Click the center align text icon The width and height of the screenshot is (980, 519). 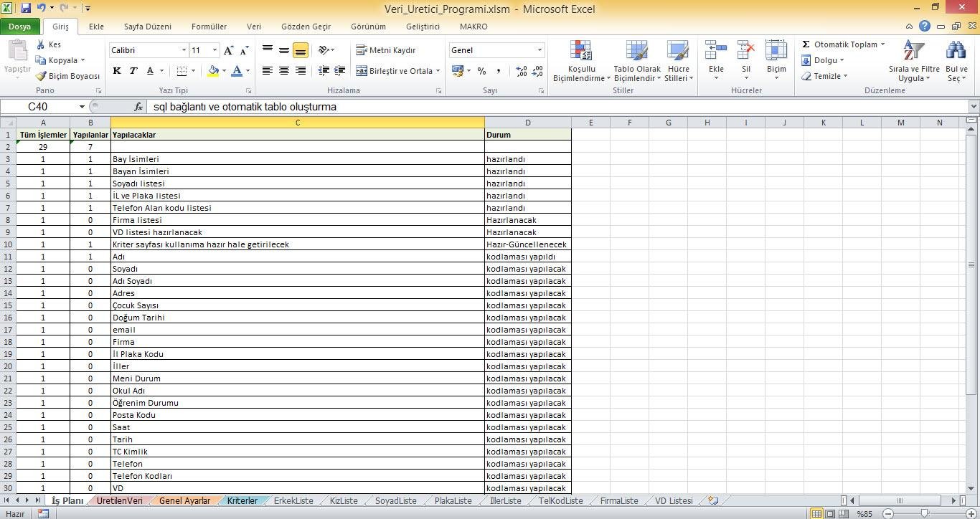click(x=284, y=71)
